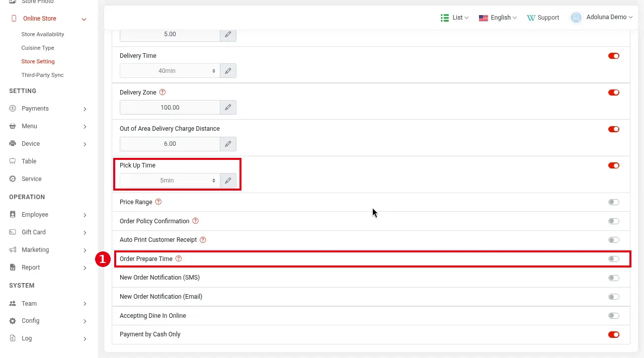Enable Order Policy Confirmation toggle

[613, 221]
